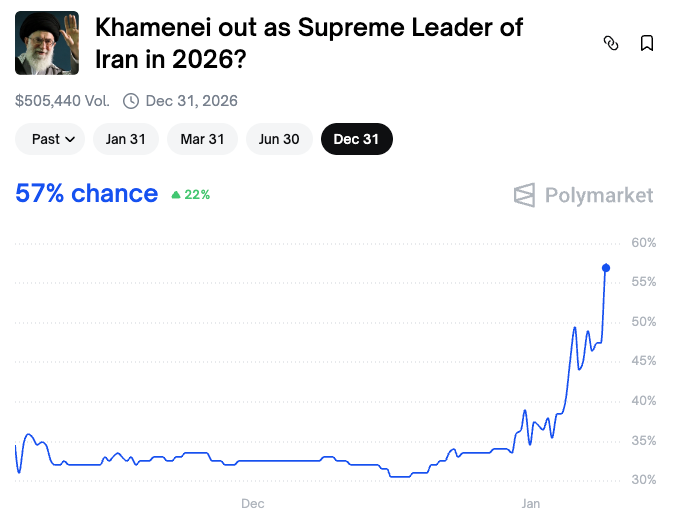Viewport: 675px width, 527px height.
Task: Click the clock icon beside the end date
Action: [x=131, y=100]
